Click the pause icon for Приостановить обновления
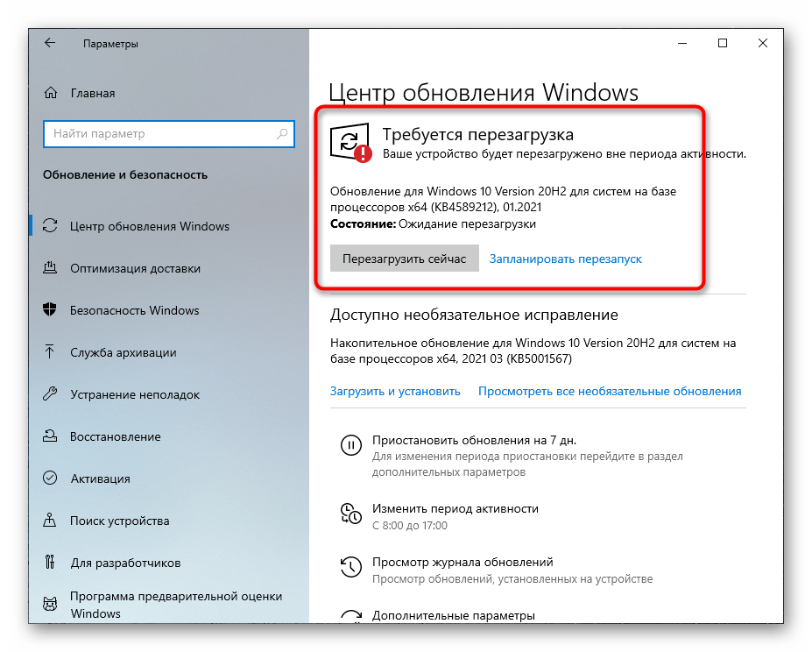Viewport: 812px width, 652px height. pyautogui.click(x=350, y=444)
